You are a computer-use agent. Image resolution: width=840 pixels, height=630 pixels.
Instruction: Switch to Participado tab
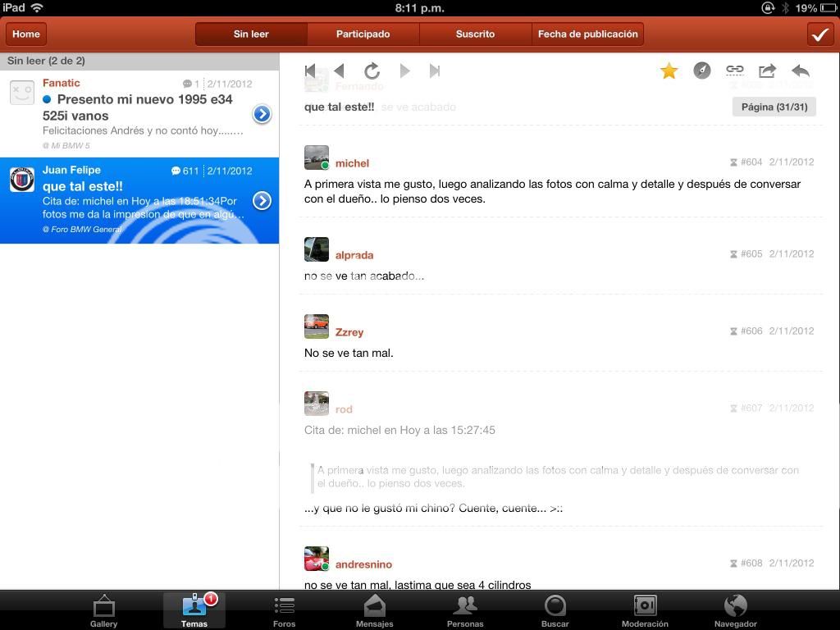(363, 34)
